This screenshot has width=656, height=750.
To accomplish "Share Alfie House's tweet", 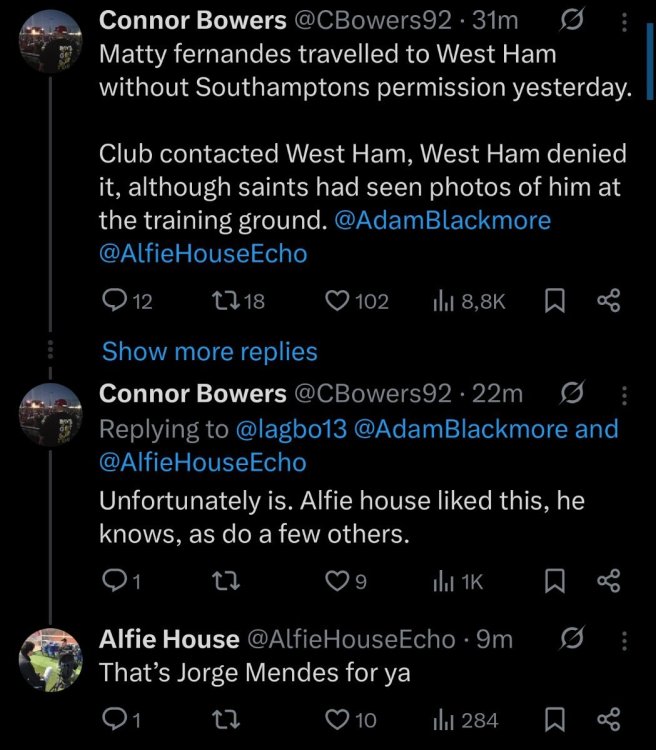I will 608,719.
